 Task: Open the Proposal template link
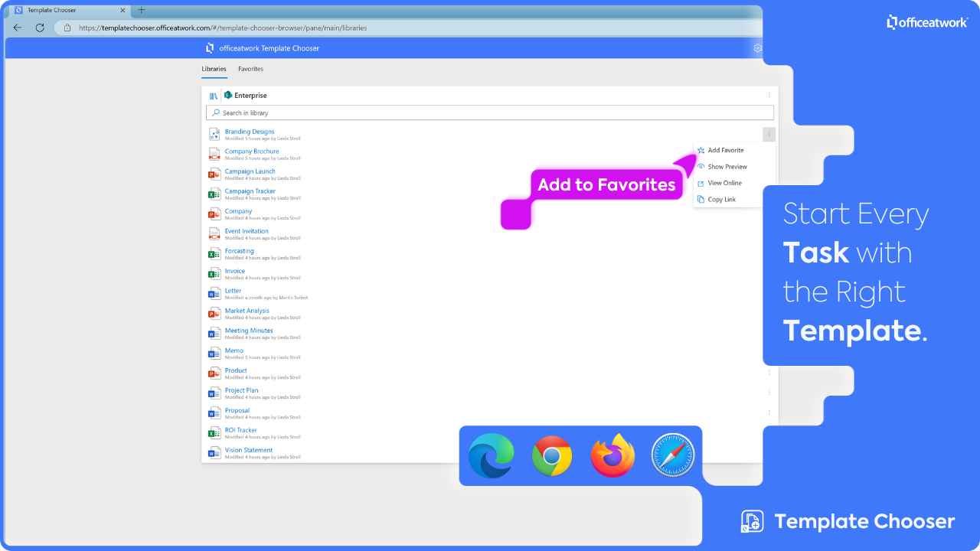pos(237,410)
